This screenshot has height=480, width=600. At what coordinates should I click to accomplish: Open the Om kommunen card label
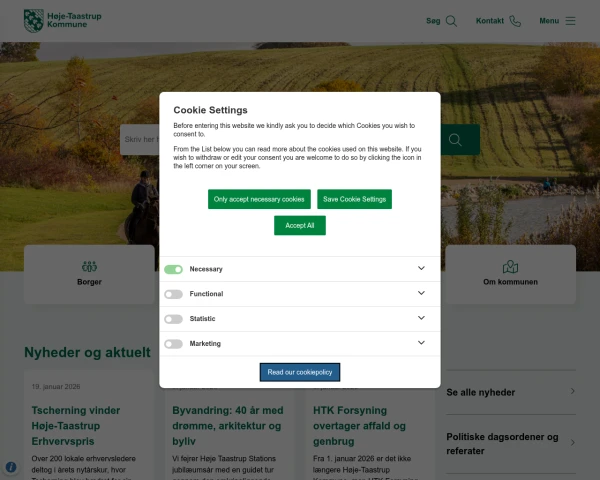tap(510, 282)
